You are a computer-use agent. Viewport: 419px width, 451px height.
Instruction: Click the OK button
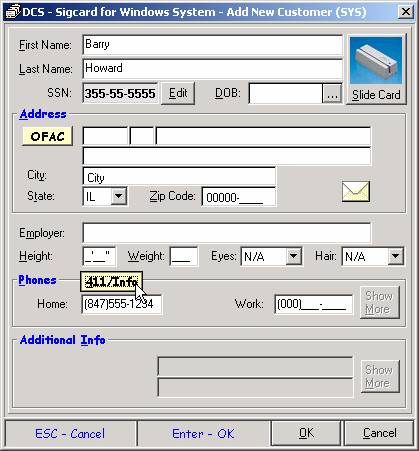pos(306,433)
